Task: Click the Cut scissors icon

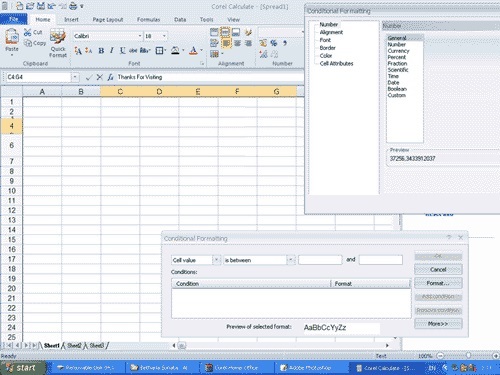Action: point(28,32)
